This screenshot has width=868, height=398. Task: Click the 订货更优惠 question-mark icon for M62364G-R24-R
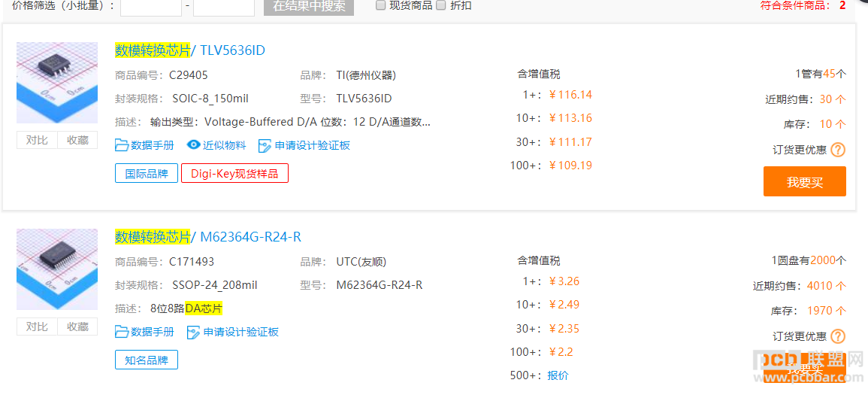[839, 336]
